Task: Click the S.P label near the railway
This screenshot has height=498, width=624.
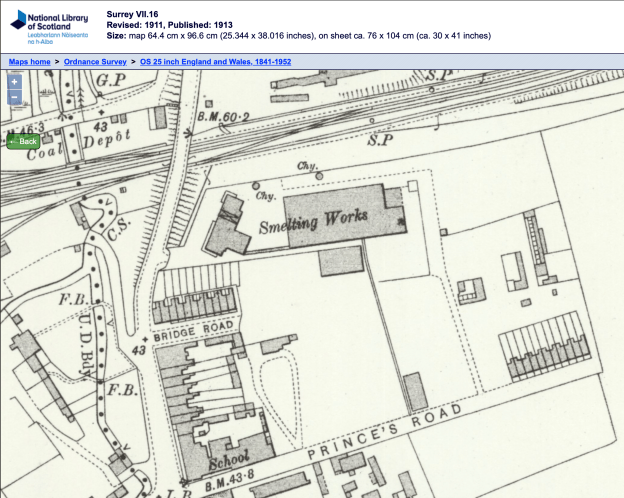Action: tap(378, 141)
